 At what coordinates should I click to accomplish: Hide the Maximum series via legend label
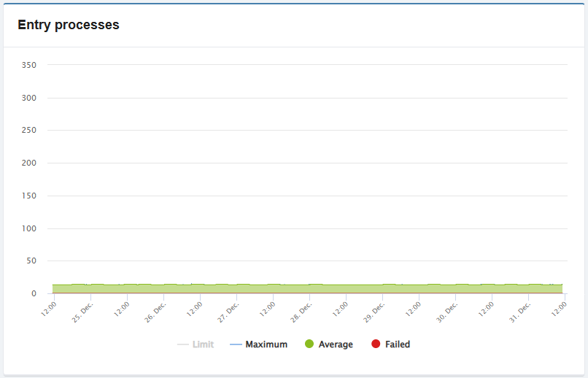pos(266,344)
